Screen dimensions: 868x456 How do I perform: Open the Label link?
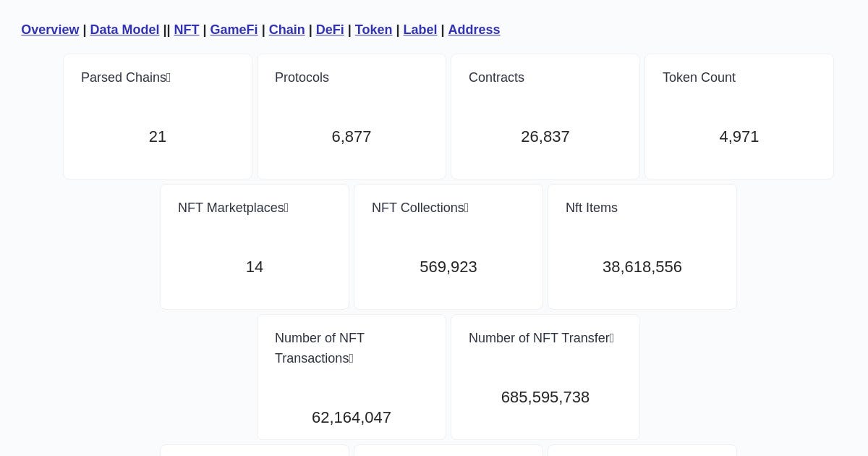(420, 30)
